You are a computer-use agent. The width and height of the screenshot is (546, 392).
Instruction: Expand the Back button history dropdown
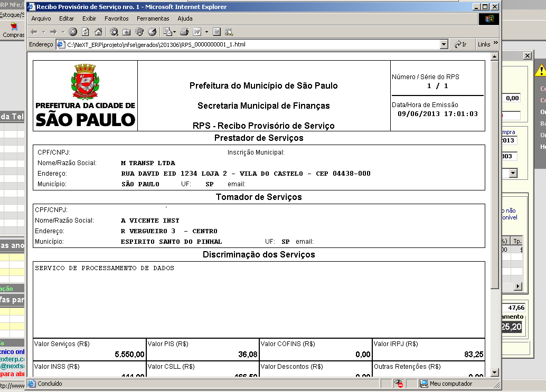43,32
